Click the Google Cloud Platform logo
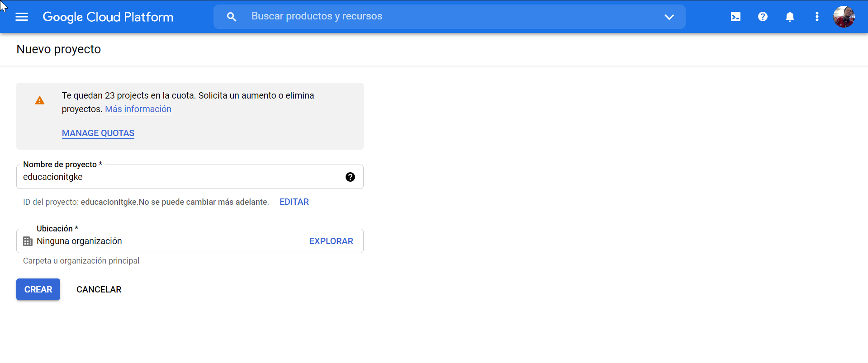Screen dimensions: 868x363 (108, 17)
